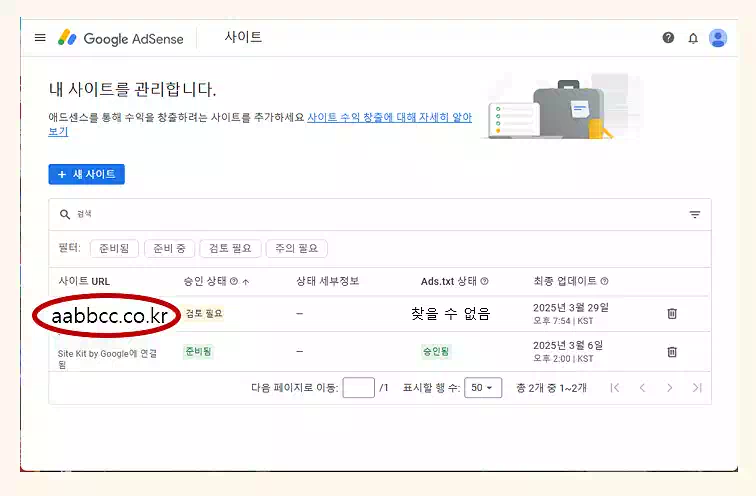Screen dimensions: 756x496
Task: Click the page number input field
Action: (358, 388)
